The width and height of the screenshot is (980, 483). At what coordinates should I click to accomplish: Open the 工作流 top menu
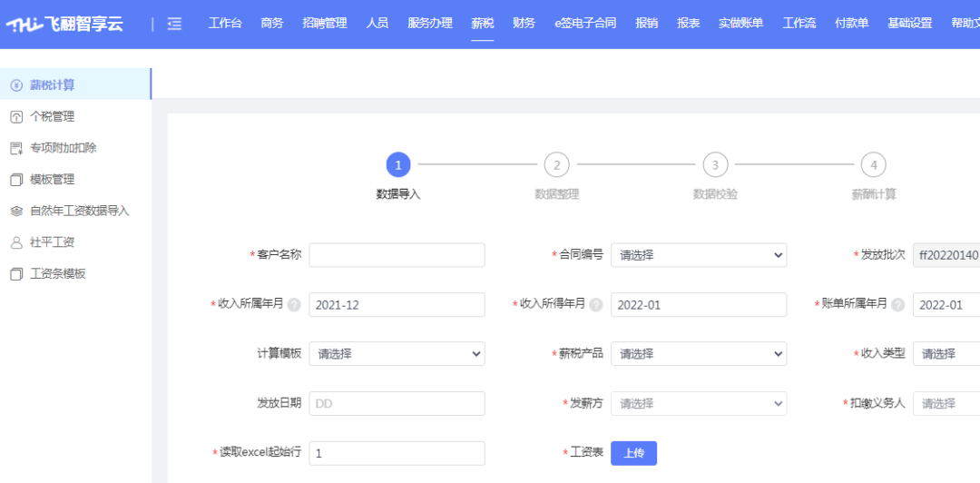(x=799, y=24)
